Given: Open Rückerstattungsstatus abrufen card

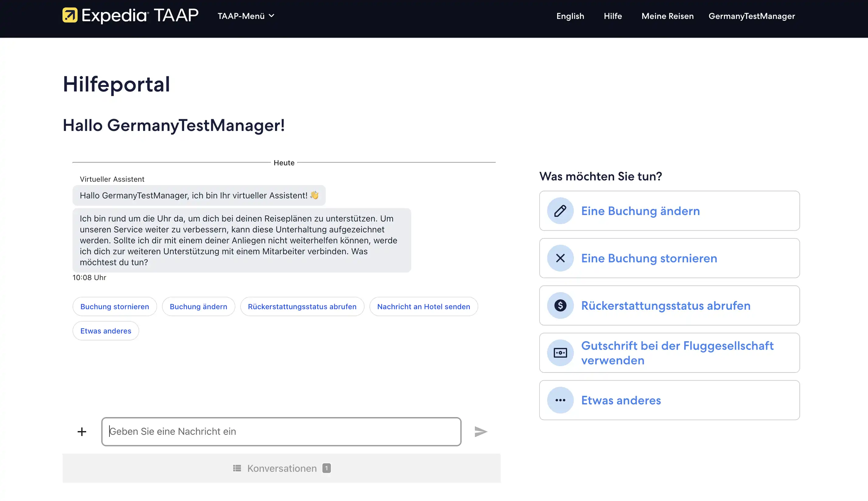Looking at the screenshot, I should pyautogui.click(x=669, y=305).
